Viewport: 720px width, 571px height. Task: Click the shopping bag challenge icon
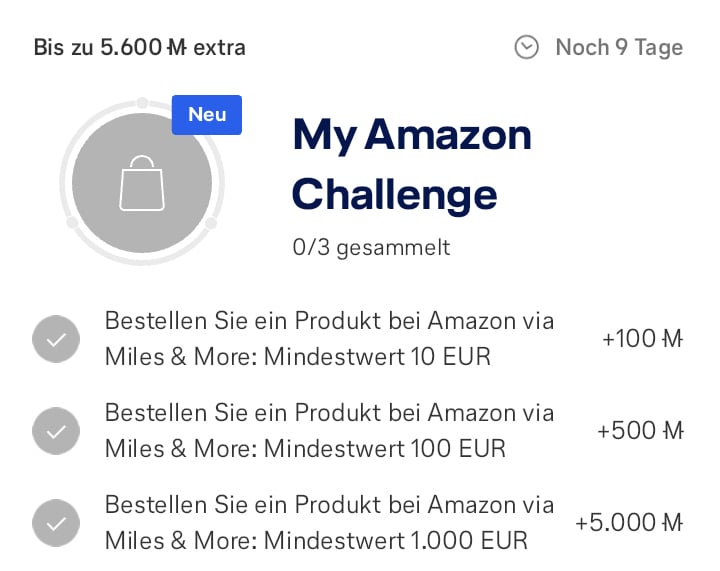pyautogui.click(x=142, y=183)
